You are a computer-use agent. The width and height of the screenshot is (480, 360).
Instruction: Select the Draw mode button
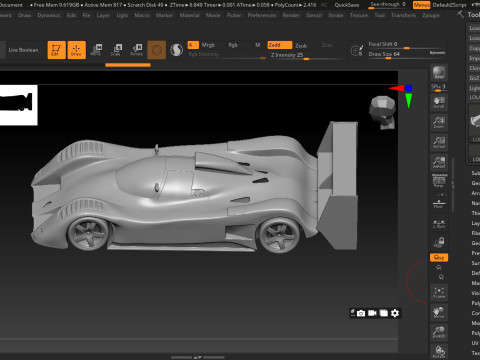pos(76,50)
